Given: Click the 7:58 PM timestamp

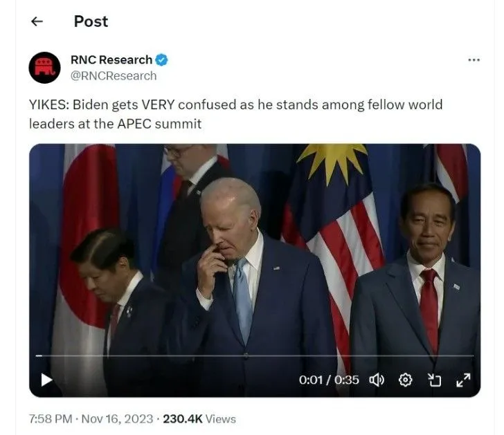Looking at the screenshot, I should pos(51,419).
